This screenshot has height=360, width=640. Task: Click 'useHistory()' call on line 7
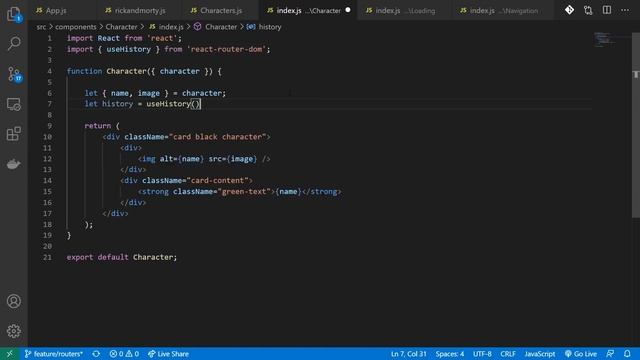173,104
